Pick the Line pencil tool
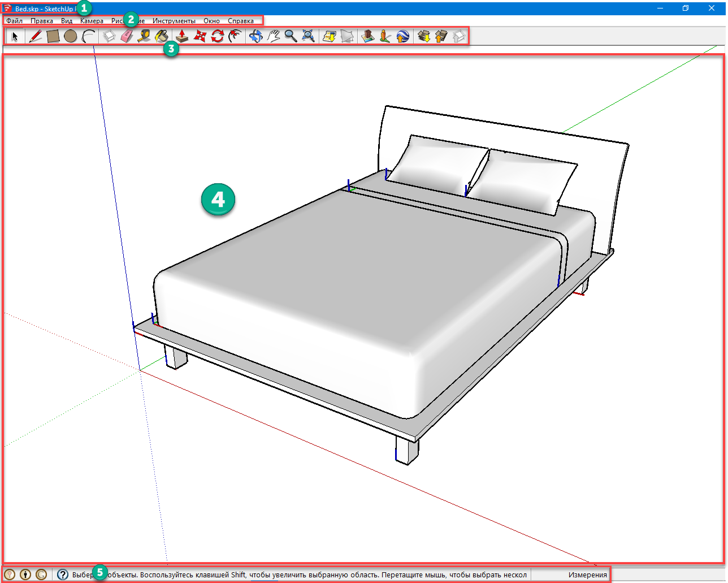 coord(35,37)
